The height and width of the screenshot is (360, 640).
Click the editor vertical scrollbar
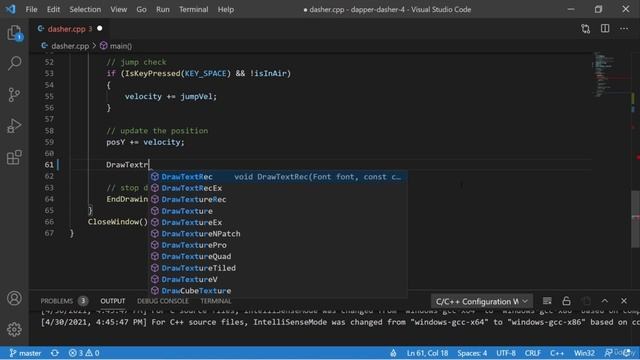tap(636, 218)
